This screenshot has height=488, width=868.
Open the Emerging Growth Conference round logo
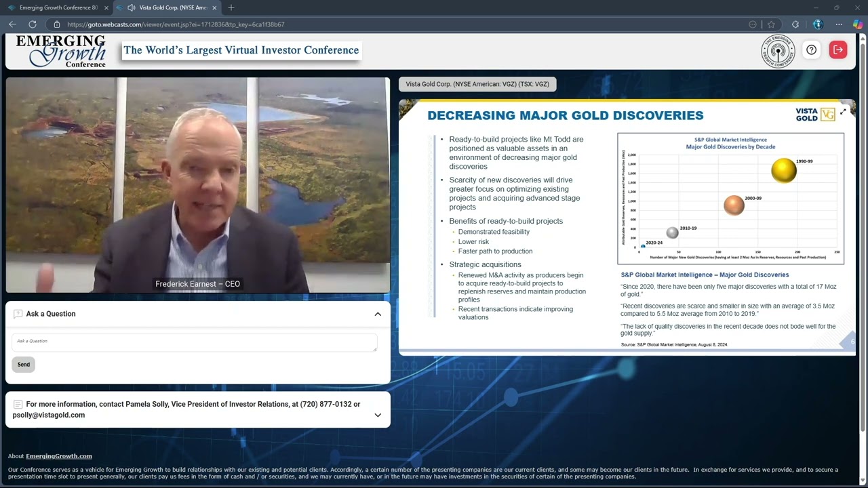click(x=778, y=51)
